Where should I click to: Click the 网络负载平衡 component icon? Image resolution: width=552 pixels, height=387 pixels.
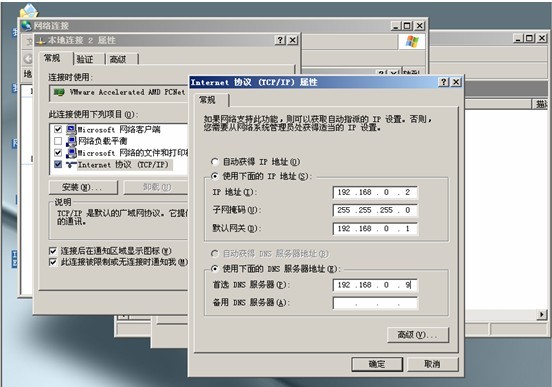click(x=71, y=141)
